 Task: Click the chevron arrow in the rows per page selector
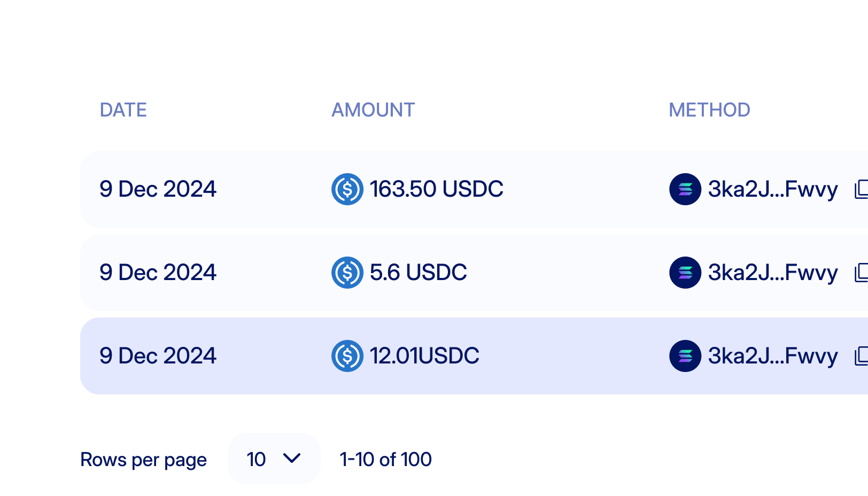(292, 458)
